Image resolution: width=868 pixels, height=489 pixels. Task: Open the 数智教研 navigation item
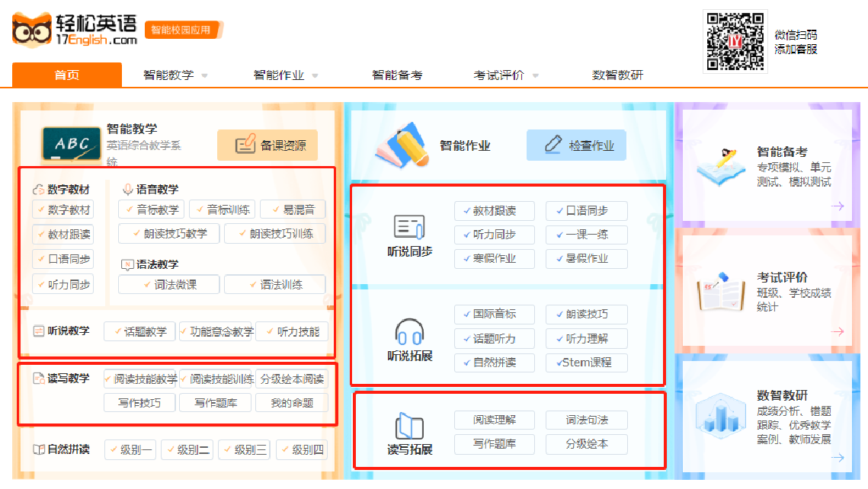tap(617, 75)
